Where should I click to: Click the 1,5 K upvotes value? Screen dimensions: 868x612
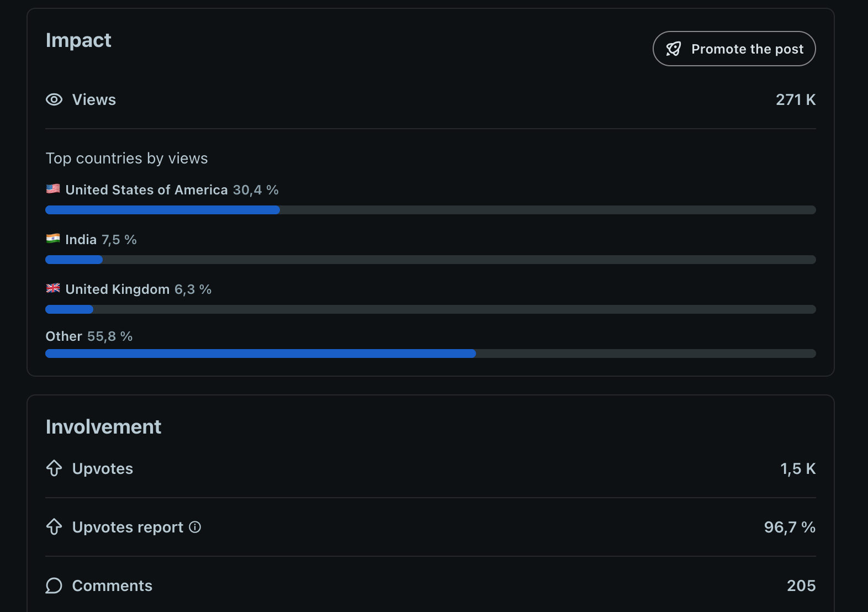[797, 468]
